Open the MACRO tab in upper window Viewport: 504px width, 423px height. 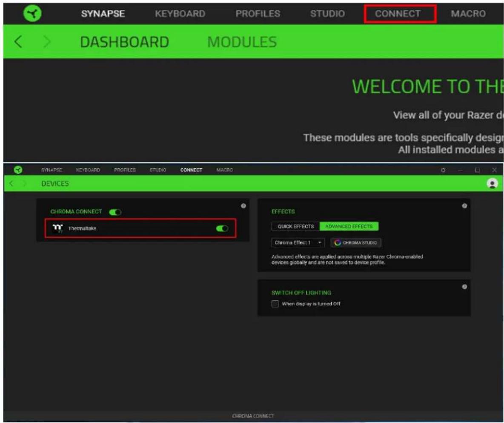pos(468,14)
